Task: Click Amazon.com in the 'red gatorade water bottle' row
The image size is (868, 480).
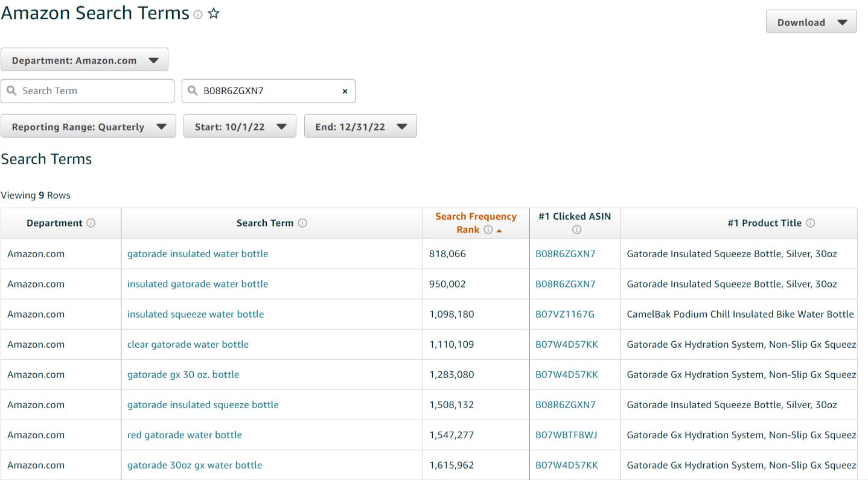Action: pos(36,435)
